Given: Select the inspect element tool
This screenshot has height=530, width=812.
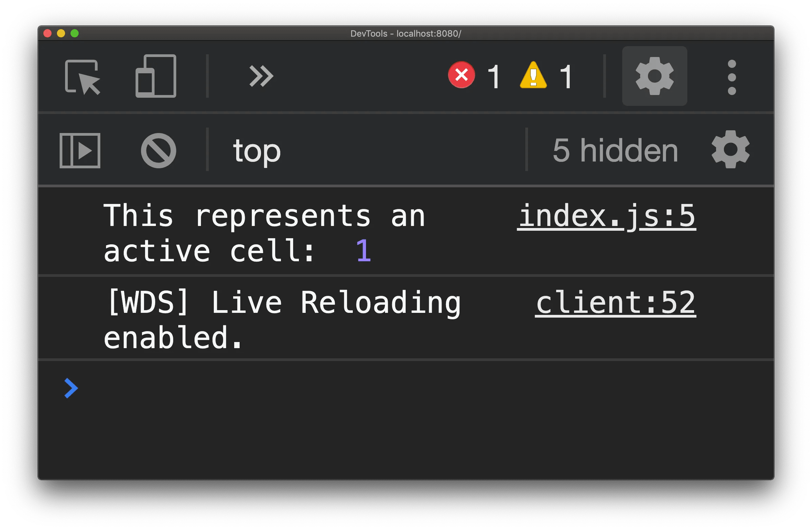Looking at the screenshot, I should (82, 76).
